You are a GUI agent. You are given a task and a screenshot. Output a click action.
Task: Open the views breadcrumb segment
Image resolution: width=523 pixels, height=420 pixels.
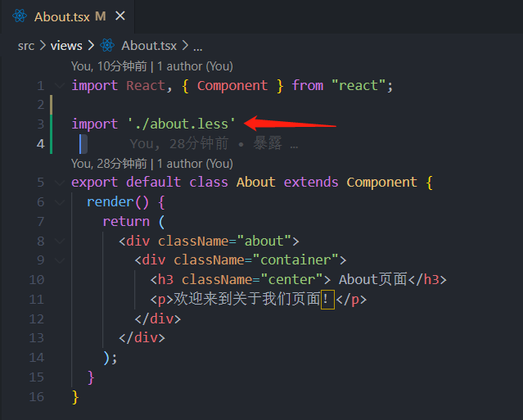coord(66,46)
